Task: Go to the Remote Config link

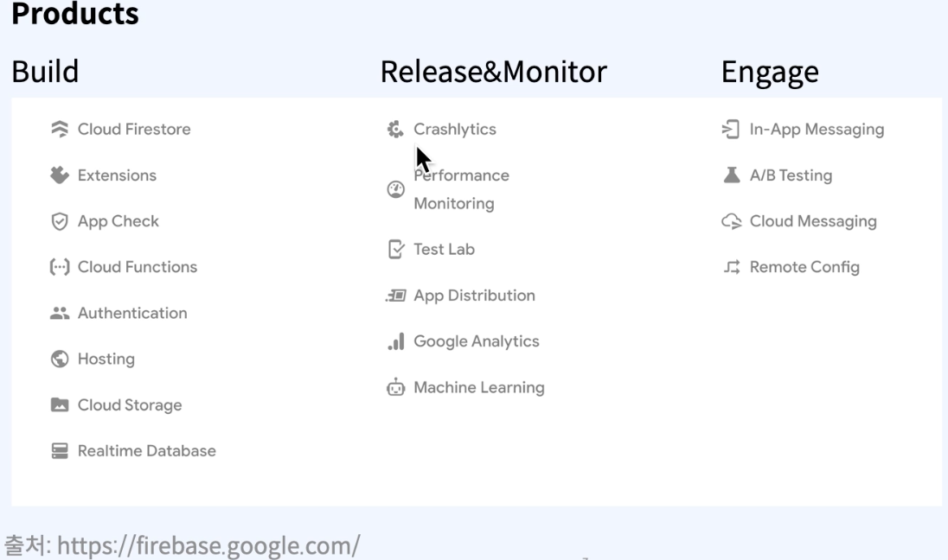Action: [x=804, y=268]
